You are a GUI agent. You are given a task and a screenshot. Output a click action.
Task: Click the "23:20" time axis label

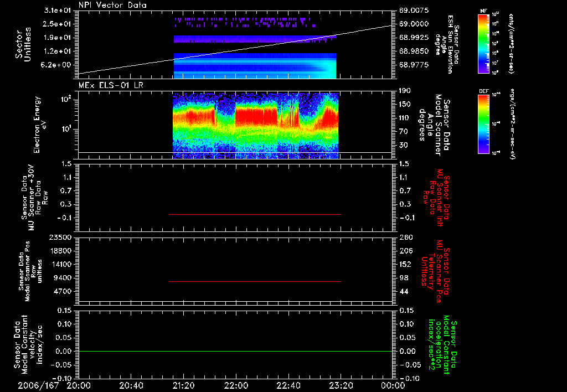pos(341,385)
